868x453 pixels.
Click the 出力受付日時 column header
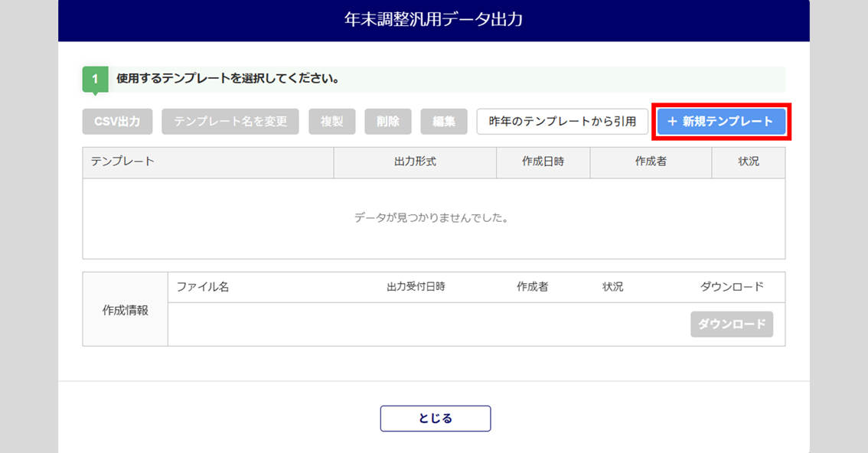[x=416, y=287]
